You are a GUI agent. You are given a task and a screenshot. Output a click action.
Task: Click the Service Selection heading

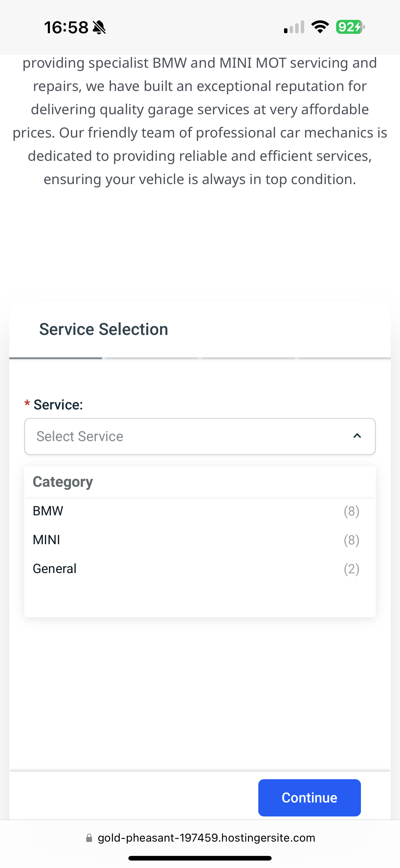(104, 329)
